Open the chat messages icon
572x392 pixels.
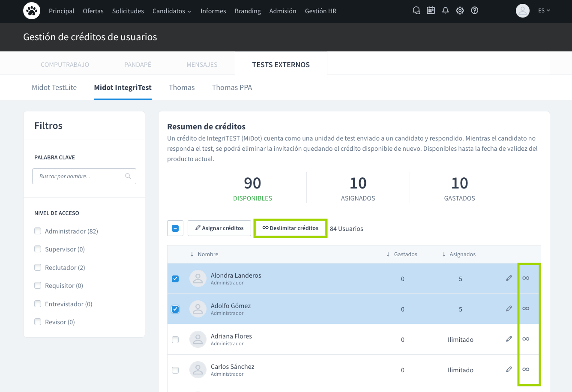416,11
